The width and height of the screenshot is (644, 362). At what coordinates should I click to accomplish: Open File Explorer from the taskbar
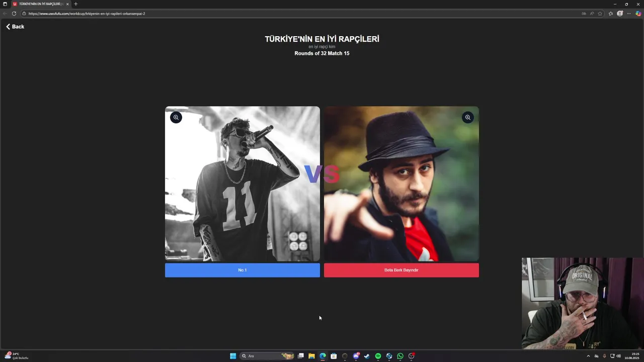click(x=311, y=356)
